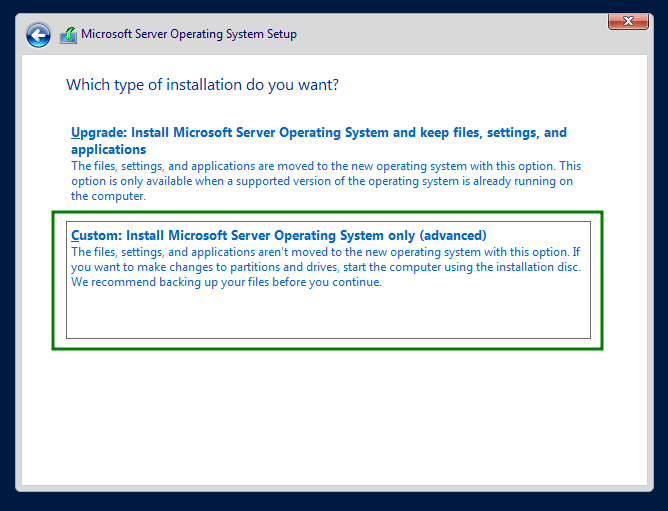
Task: Click the Setup installer icon in title bar
Action: 68,35
